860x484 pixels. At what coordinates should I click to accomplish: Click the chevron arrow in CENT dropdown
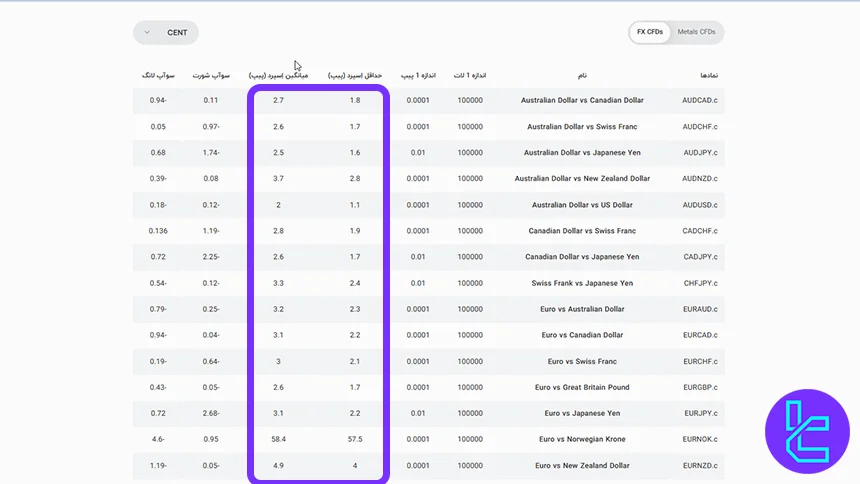[148, 32]
